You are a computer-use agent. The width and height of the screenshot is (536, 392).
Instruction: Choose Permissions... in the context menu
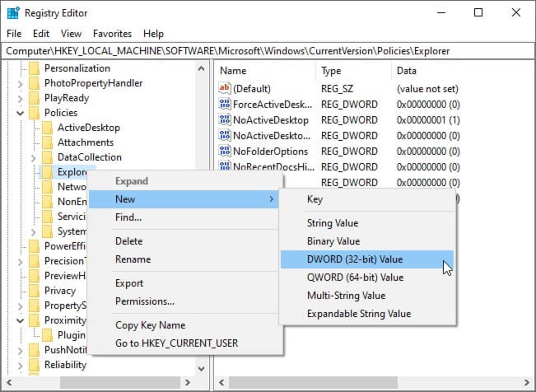pyautogui.click(x=184, y=301)
